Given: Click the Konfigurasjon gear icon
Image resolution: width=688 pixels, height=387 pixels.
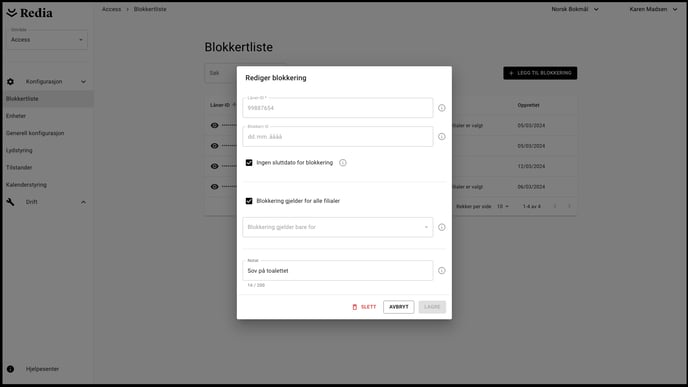Looking at the screenshot, I should point(11,82).
